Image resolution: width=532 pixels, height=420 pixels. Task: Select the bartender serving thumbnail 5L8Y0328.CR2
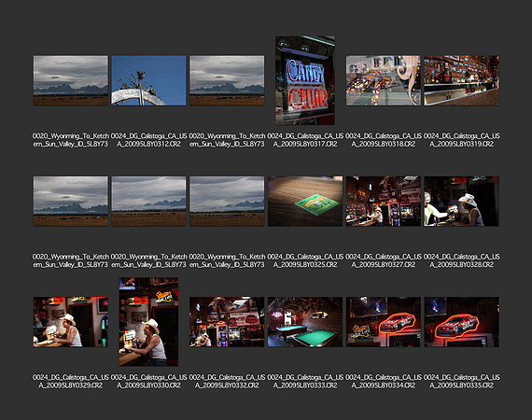(461, 201)
